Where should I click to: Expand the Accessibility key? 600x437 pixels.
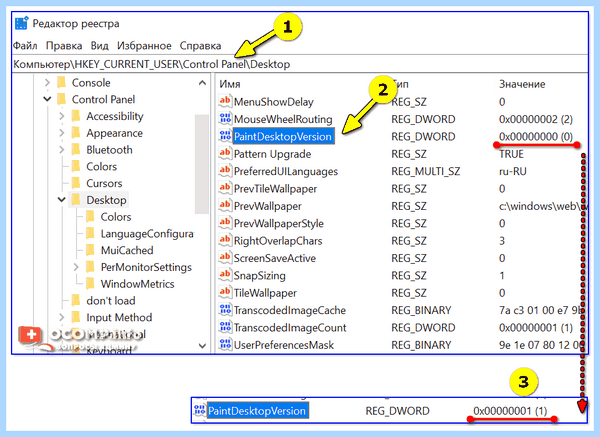point(62,116)
